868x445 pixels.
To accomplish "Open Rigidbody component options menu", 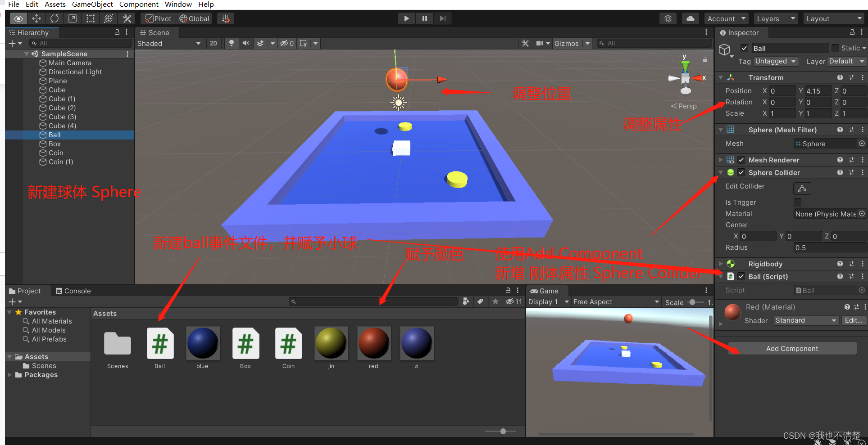I will point(862,264).
